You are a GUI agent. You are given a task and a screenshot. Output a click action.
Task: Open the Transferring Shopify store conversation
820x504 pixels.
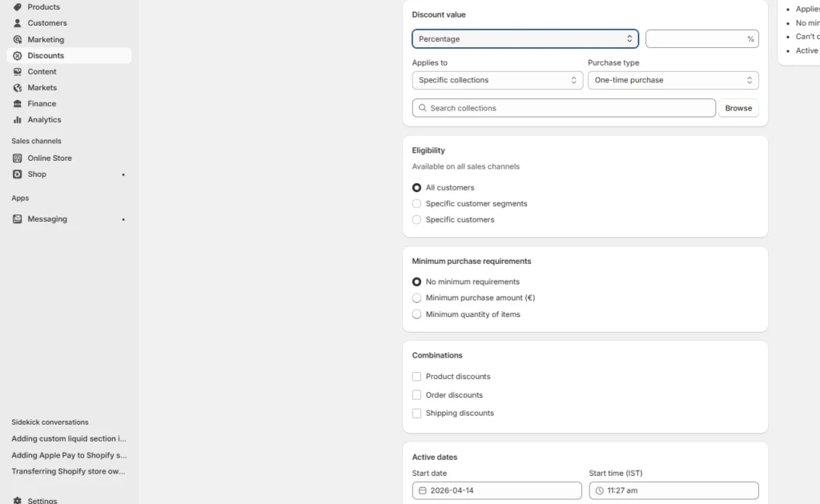(x=70, y=471)
